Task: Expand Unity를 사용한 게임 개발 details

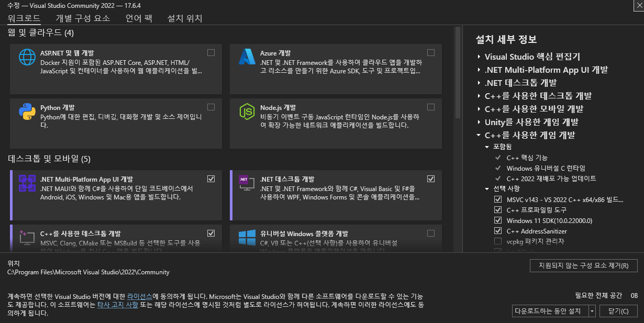Action: tap(479, 122)
